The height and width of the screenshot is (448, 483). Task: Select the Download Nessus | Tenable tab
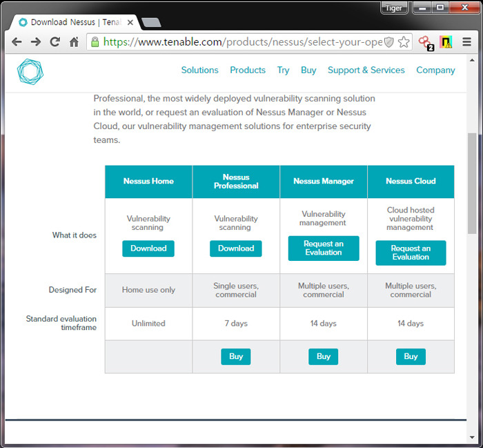pyautogui.click(x=75, y=23)
